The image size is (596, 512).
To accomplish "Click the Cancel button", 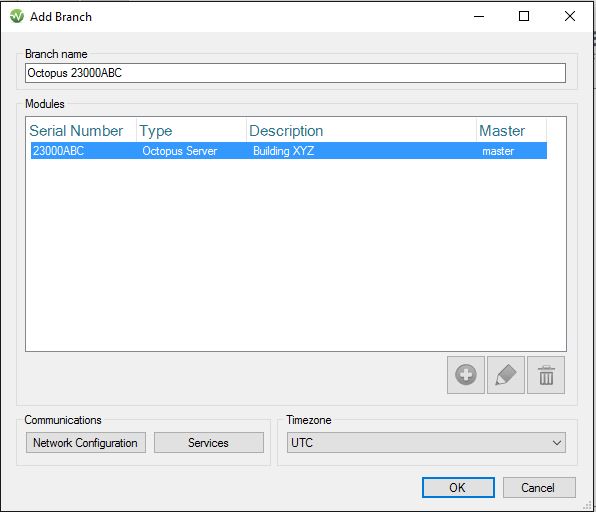I will 539,487.
